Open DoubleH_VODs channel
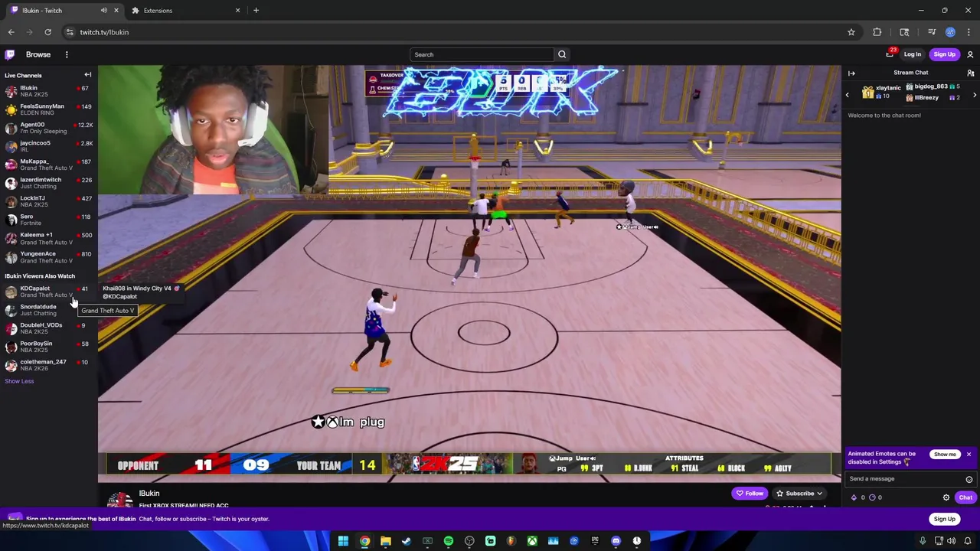This screenshot has height=551, width=980. point(48,328)
